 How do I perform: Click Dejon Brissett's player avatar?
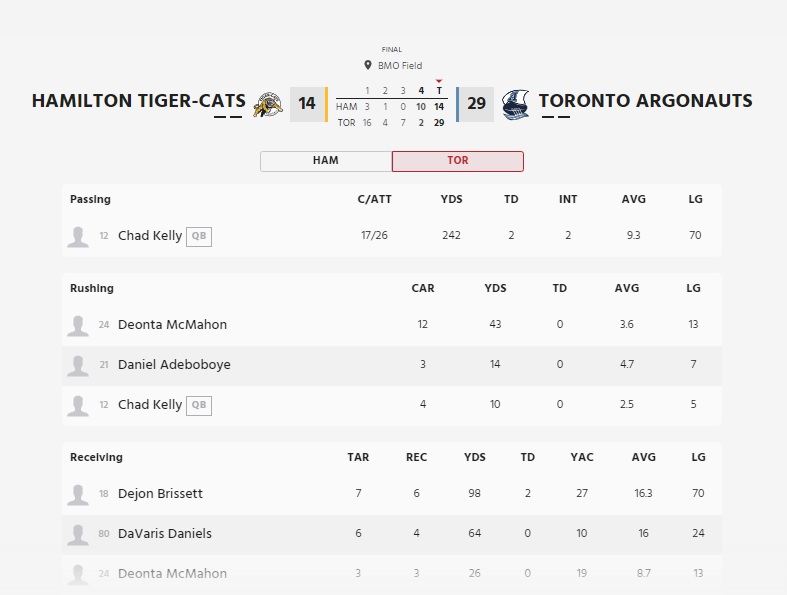pos(78,494)
